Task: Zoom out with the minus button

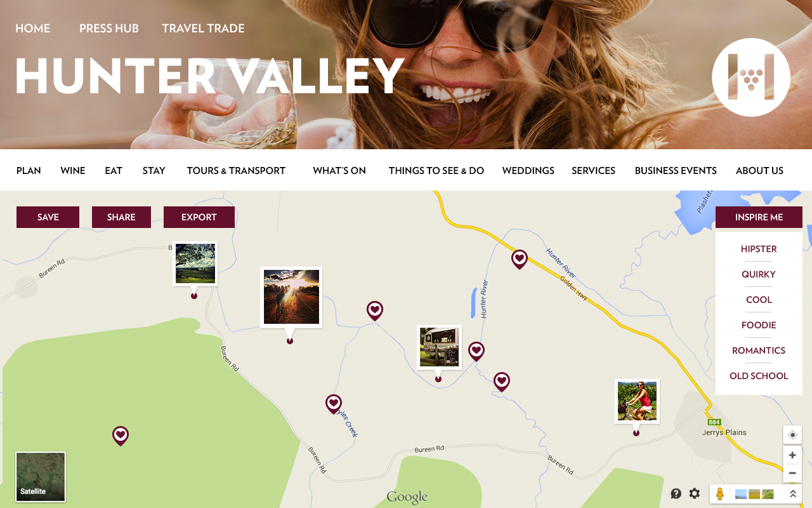Action: [792, 473]
